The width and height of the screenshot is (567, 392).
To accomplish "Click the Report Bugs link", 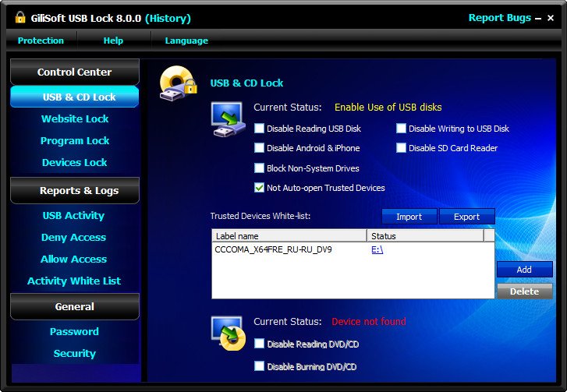I will pos(500,18).
